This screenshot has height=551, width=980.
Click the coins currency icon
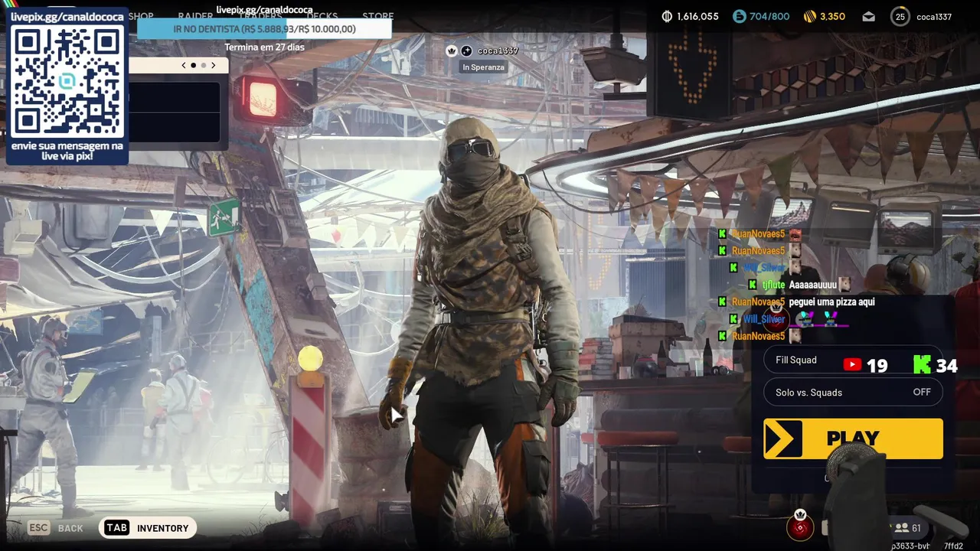pyautogui.click(x=667, y=16)
